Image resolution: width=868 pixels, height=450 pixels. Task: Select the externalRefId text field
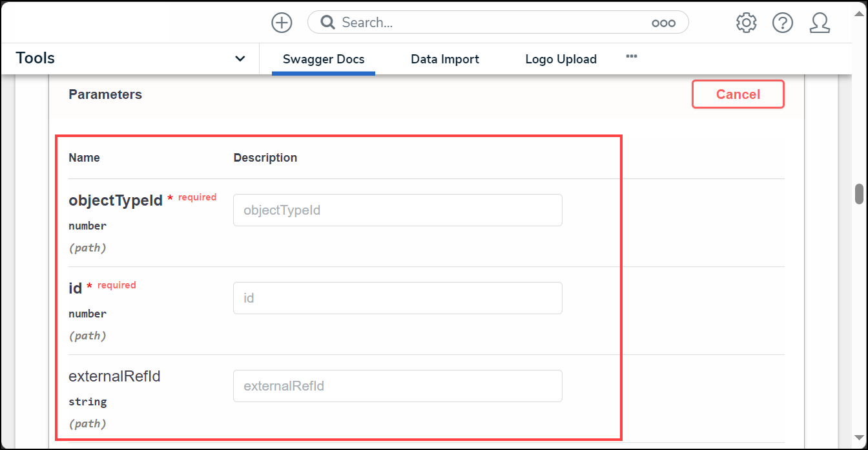397,386
